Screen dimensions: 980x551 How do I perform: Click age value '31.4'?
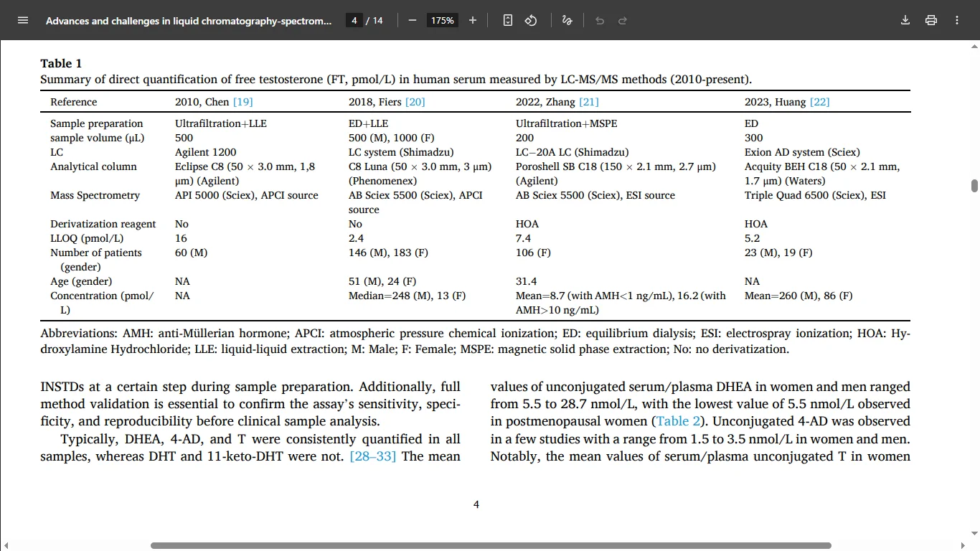(x=526, y=281)
